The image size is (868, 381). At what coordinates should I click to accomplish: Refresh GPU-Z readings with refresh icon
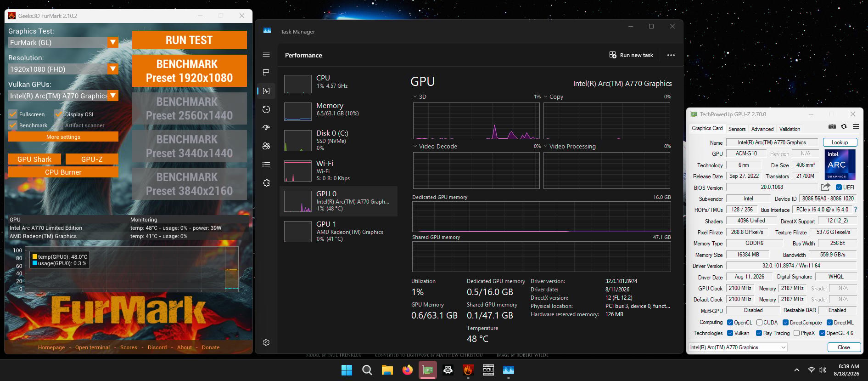[x=844, y=127]
